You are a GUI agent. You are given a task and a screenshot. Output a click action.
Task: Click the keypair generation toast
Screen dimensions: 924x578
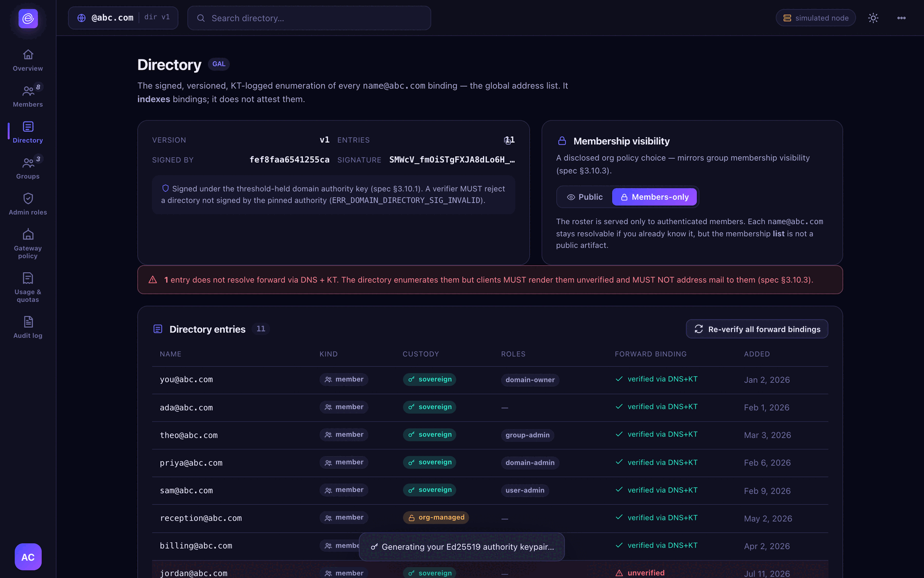[462, 547]
